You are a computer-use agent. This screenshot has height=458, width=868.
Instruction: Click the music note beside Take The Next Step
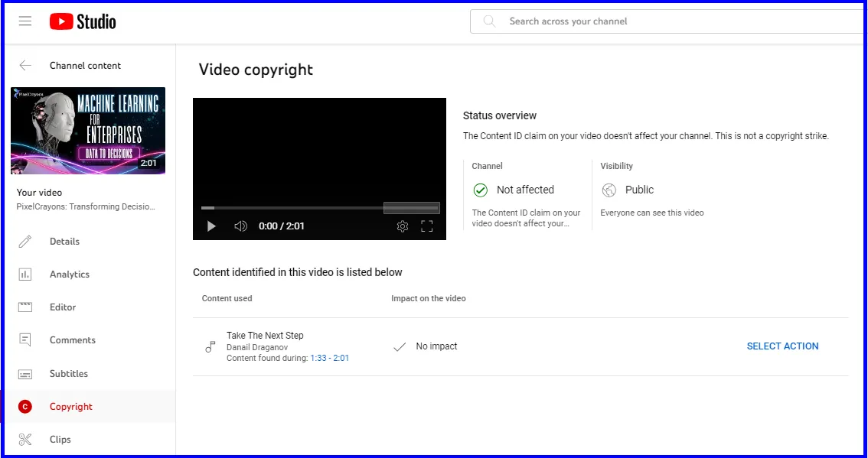(210, 346)
